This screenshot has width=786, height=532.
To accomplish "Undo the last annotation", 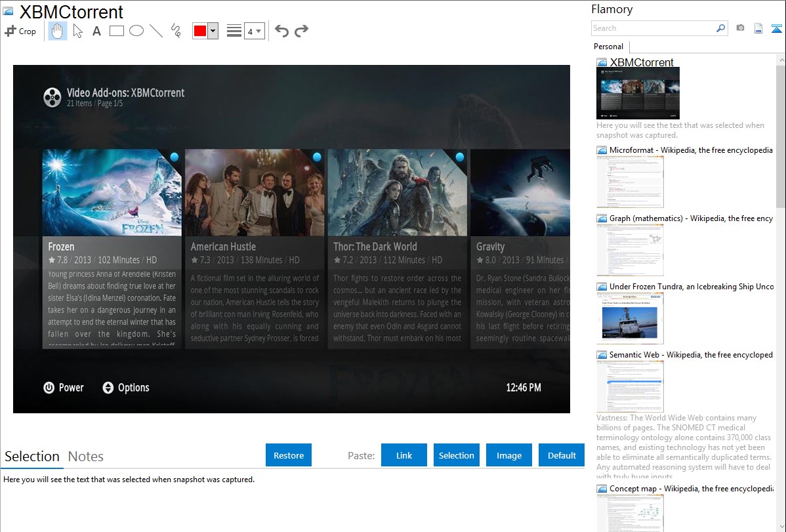I will tap(281, 31).
